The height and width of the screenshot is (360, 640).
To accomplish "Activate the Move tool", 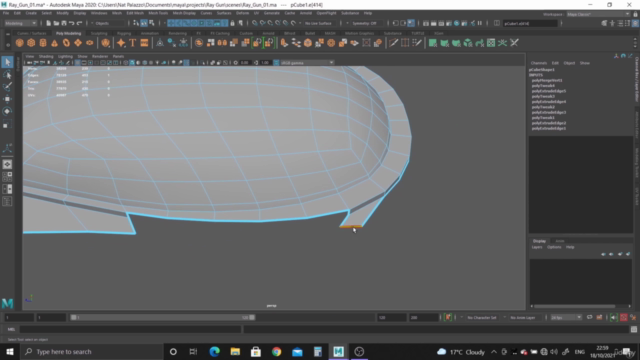I will [7, 99].
